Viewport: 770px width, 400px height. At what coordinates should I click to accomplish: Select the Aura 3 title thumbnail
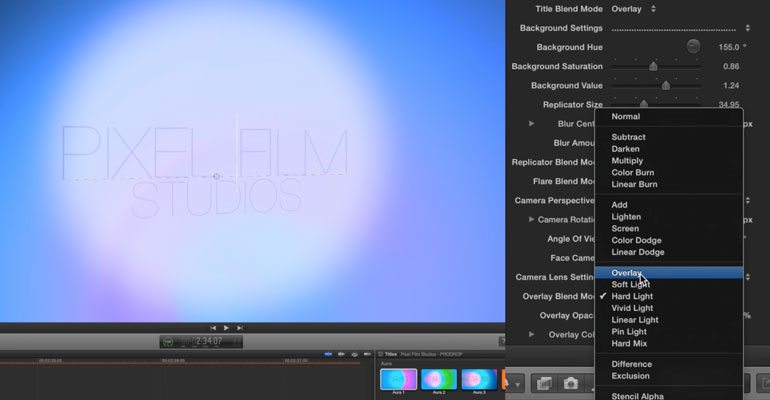[x=479, y=380]
